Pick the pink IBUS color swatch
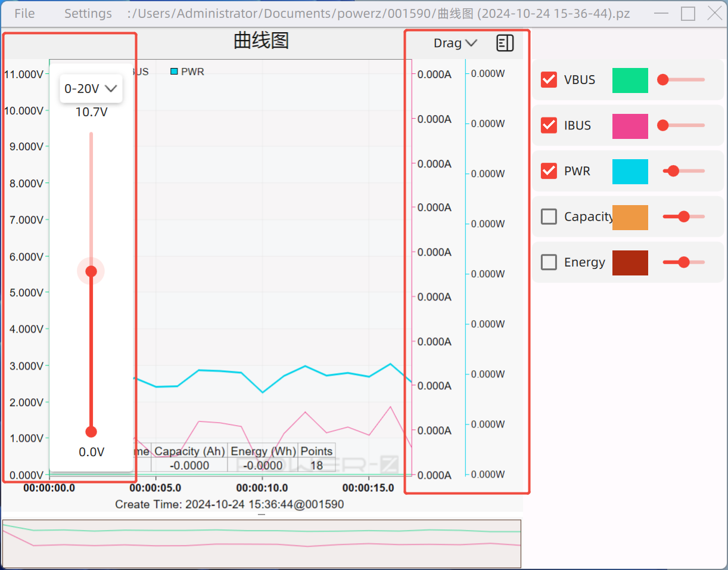The width and height of the screenshot is (728, 570). pyautogui.click(x=630, y=126)
